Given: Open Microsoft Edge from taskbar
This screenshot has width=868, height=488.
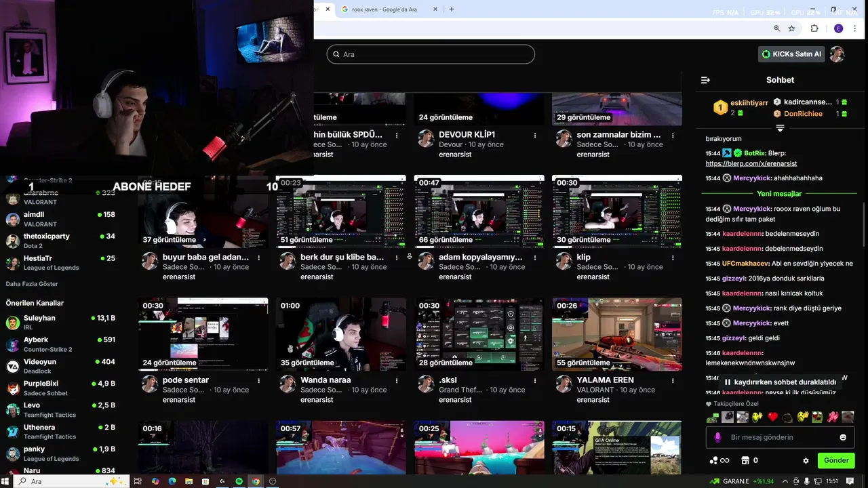Looking at the screenshot, I should click(x=172, y=481).
